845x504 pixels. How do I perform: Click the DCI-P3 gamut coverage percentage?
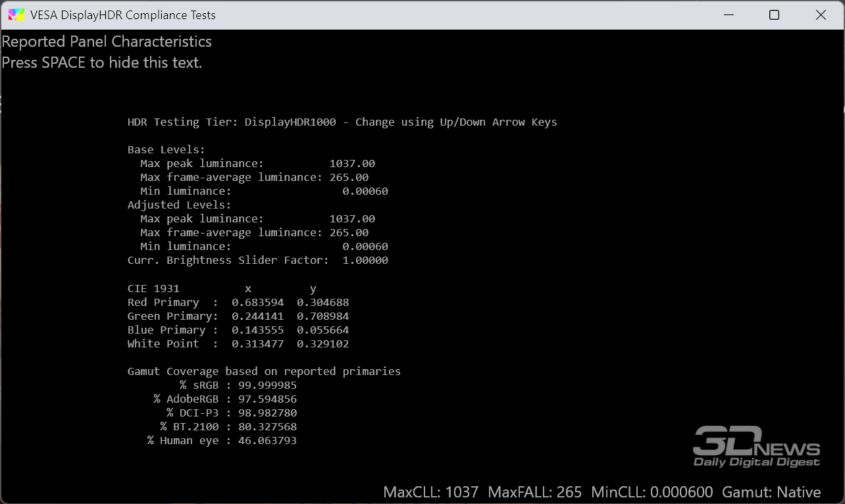264,413
